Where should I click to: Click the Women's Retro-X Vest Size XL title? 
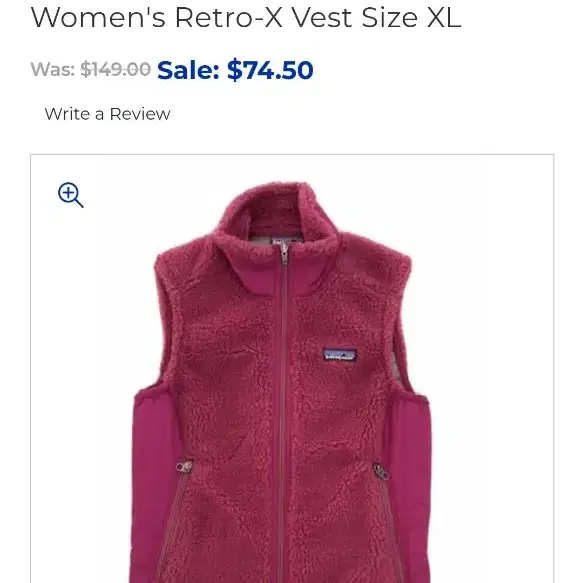(x=246, y=17)
